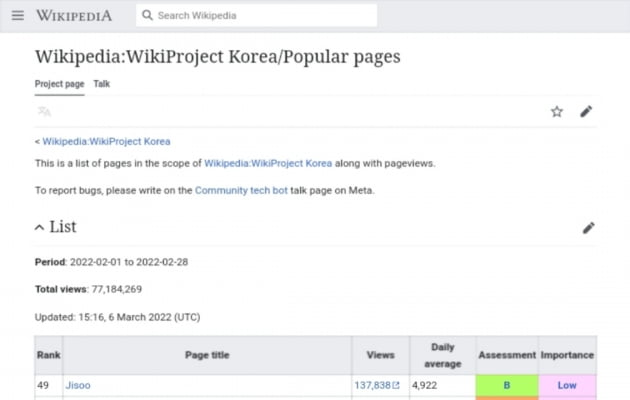The image size is (630, 400).
Task: Collapse the List section chevron
Action: click(39, 227)
